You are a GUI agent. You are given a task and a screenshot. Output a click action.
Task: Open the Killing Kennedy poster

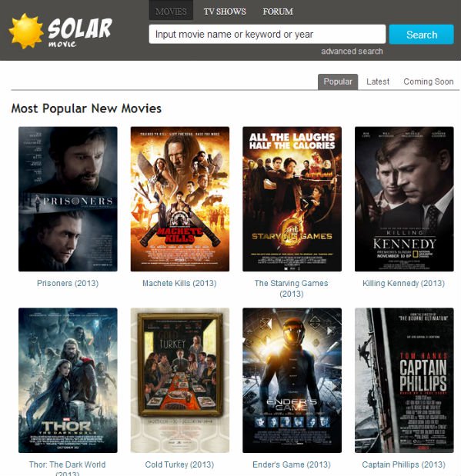tap(404, 199)
